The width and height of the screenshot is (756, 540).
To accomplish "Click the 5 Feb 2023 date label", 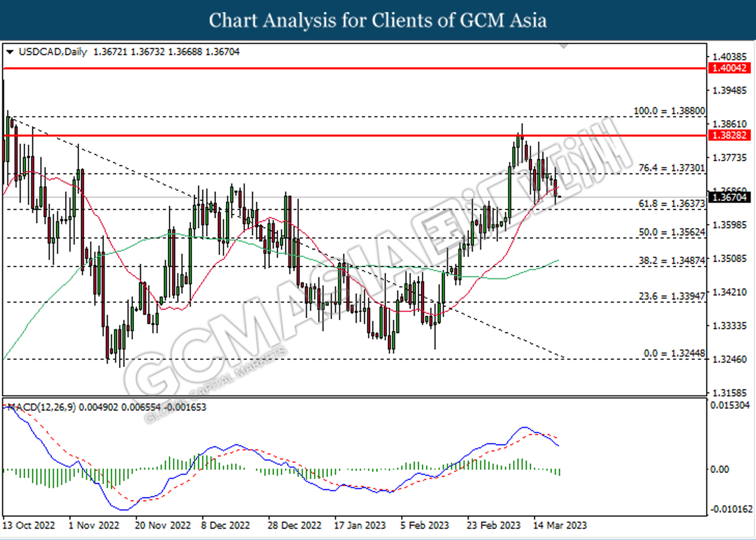I will pyautogui.click(x=424, y=525).
